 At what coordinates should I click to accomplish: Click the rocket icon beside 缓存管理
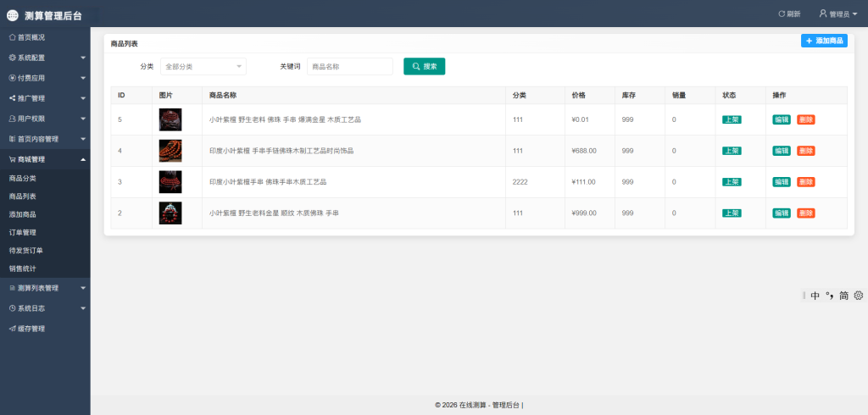(12, 329)
